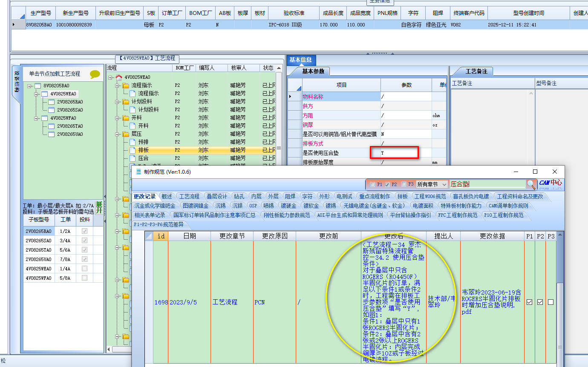The width and height of the screenshot is (588, 367).
Task: Click the 8V08205BA0 node icon
Action: click(37, 86)
